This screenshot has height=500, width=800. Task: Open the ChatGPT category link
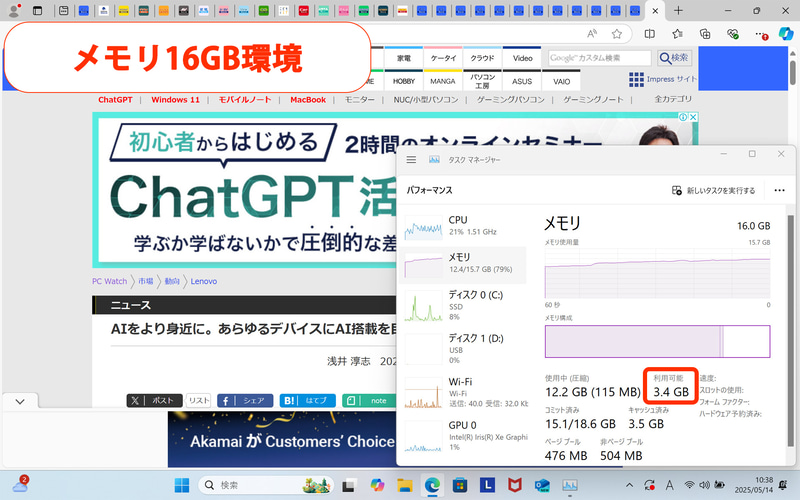(x=115, y=99)
